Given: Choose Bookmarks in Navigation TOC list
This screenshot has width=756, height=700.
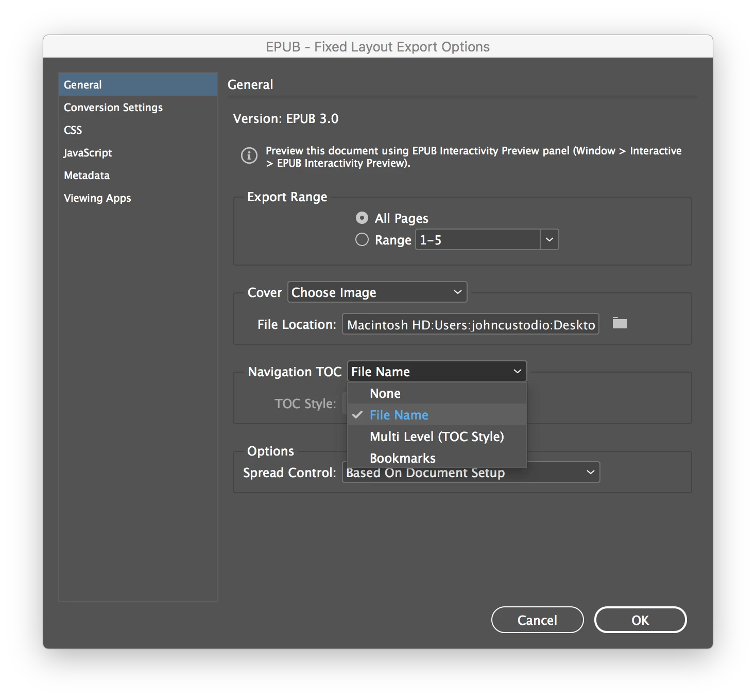Looking at the screenshot, I should tap(437, 458).
